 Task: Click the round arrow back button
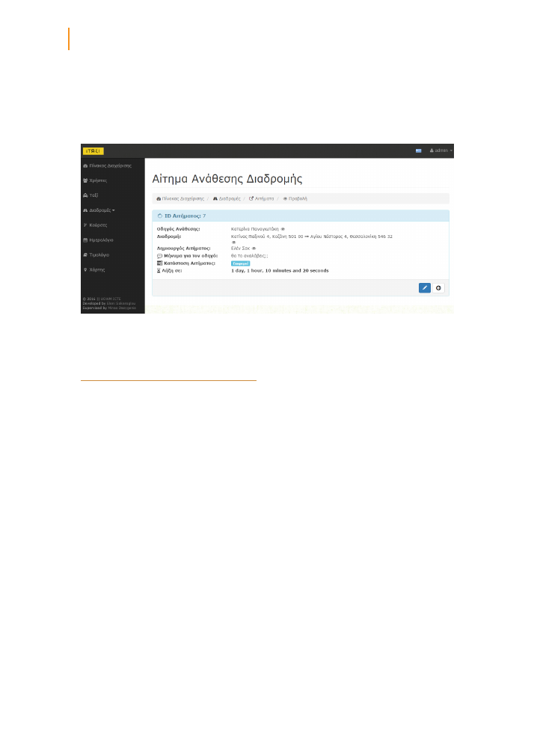pos(438,288)
